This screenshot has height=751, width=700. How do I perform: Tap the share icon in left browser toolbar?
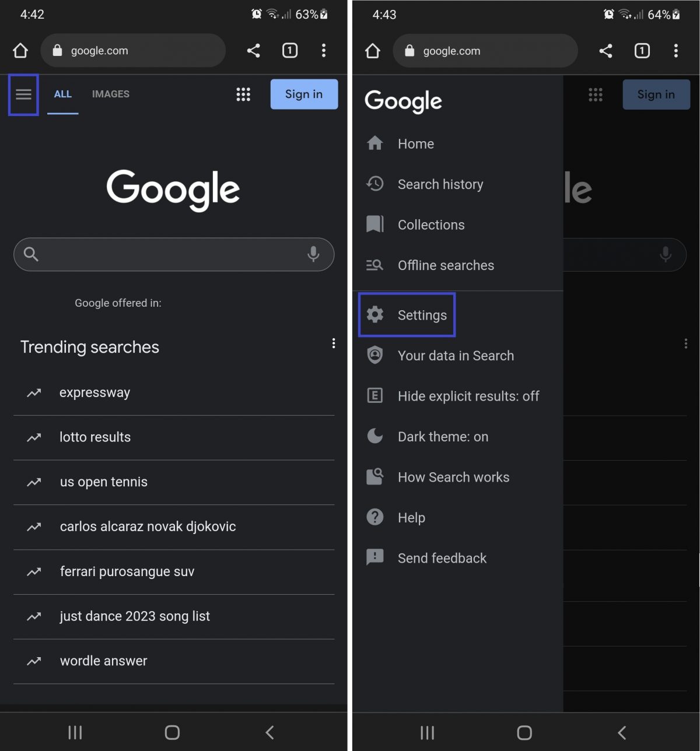point(253,51)
